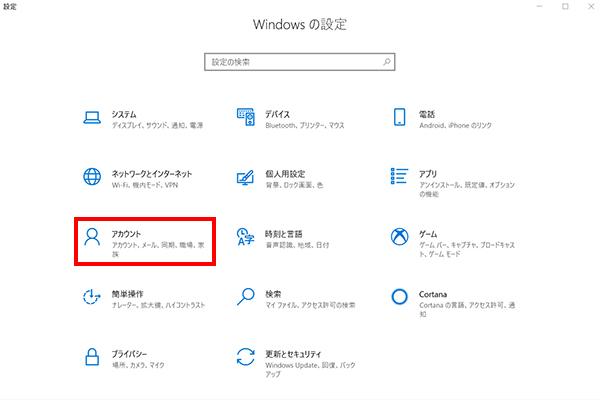The width and height of the screenshot is (600, 400).
Task: Open the 電話 settings title
Action: coord(427,114)
